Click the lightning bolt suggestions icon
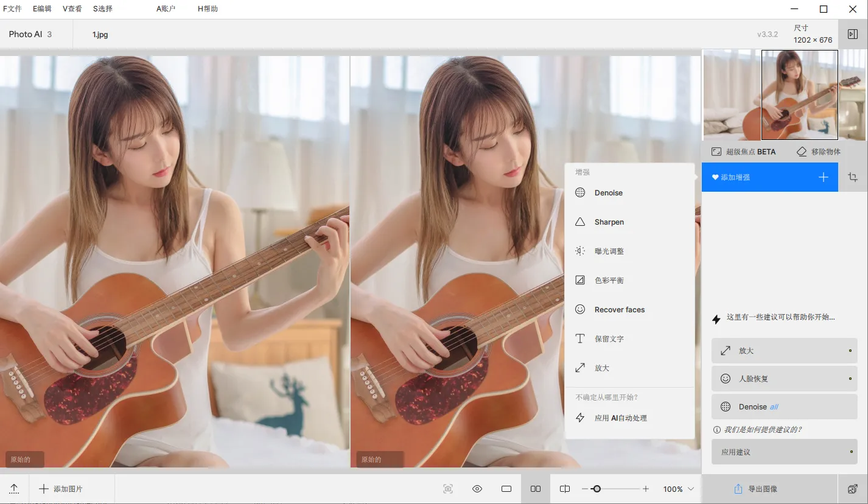Image resolution: width=868 pixels, height=504 pixels. (x=716, y=319)
